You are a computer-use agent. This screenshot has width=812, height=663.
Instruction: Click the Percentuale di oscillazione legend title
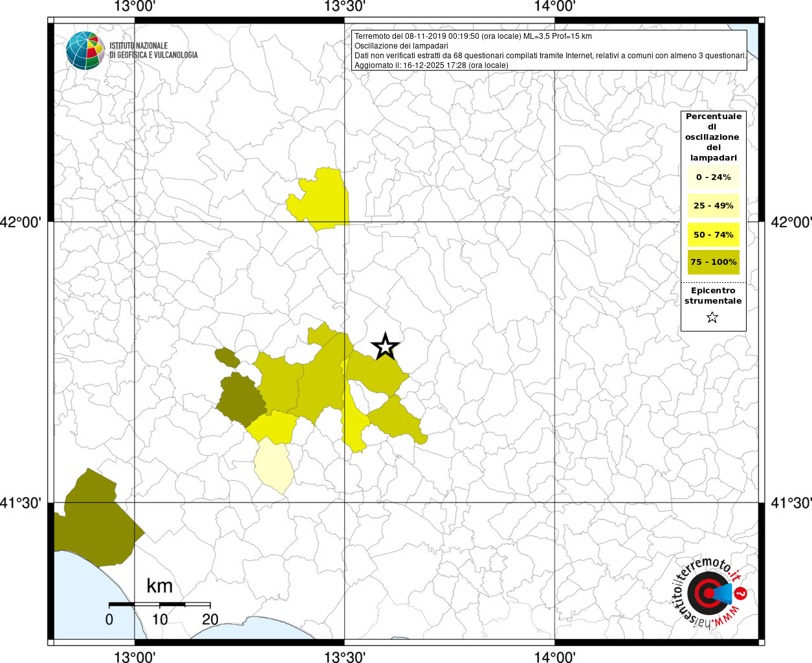pos(713,137)
